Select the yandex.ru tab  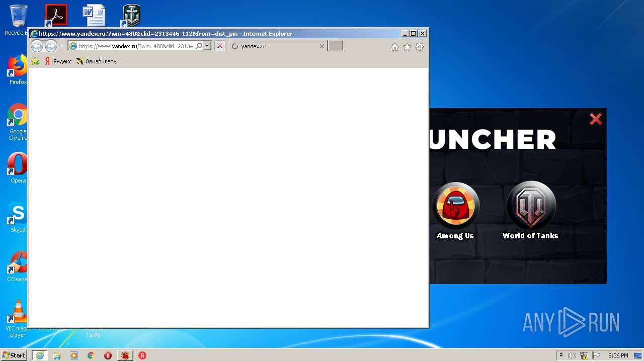[x=277, y=46]
